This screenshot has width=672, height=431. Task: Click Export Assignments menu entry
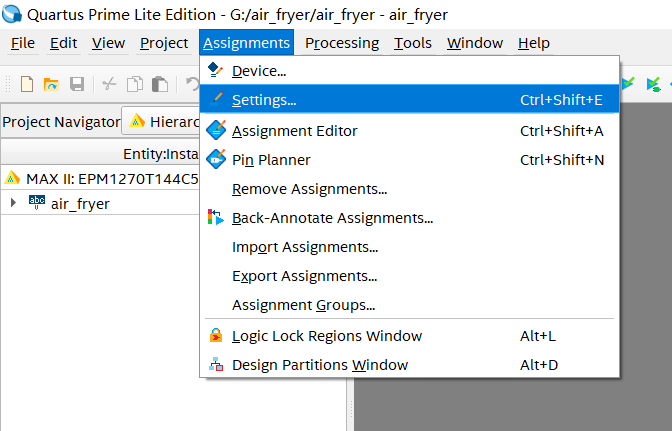point(304,275)
